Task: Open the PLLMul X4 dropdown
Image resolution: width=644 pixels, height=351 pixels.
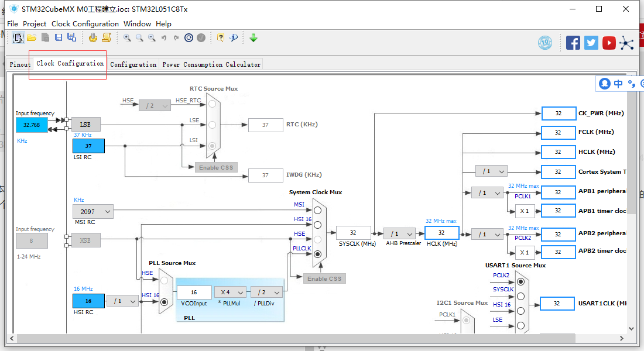Action: (x=231, y=292)
